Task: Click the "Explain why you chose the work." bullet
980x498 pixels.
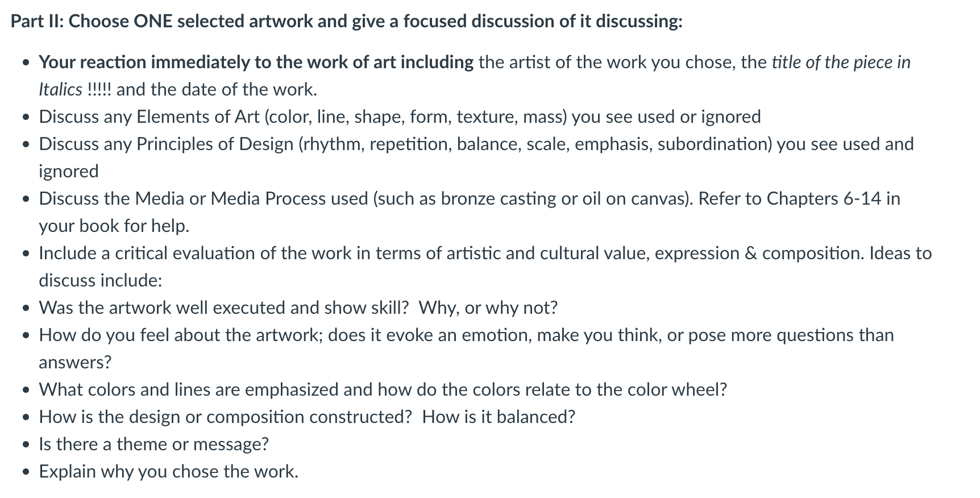Action: click(168, 471)
